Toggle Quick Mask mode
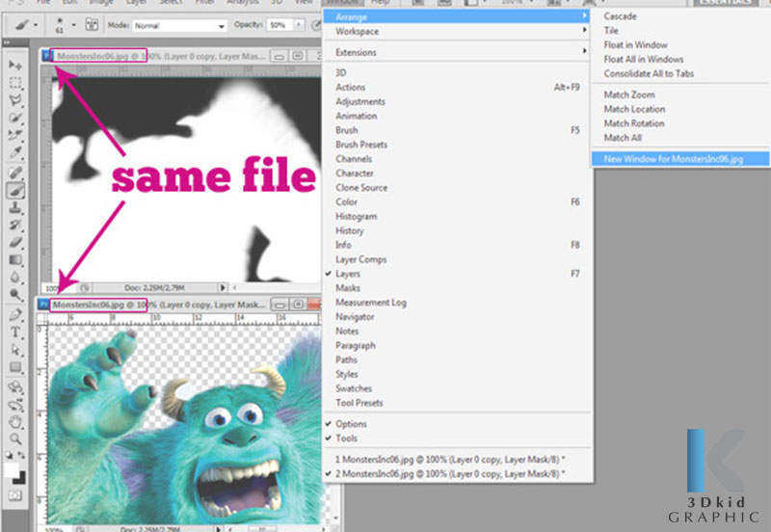 [15, 495]
